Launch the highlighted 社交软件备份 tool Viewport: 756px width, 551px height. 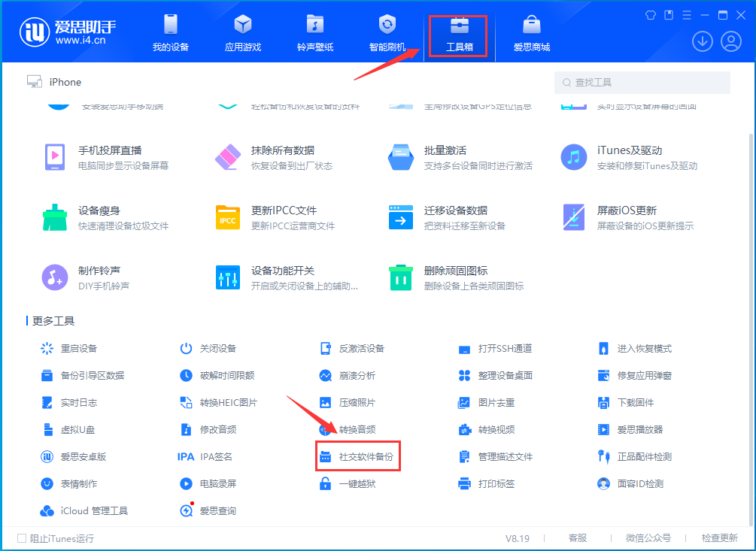357,456
